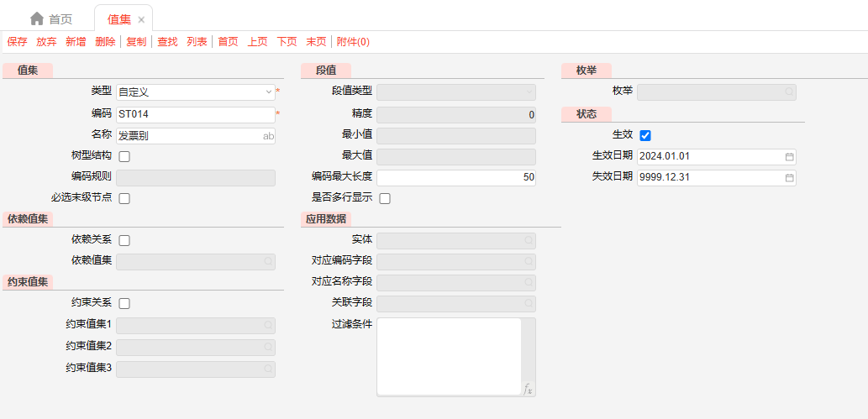Uncheck the 生效 checkbox
Screen dimensions: 868x419
click(x=645, y=135)
